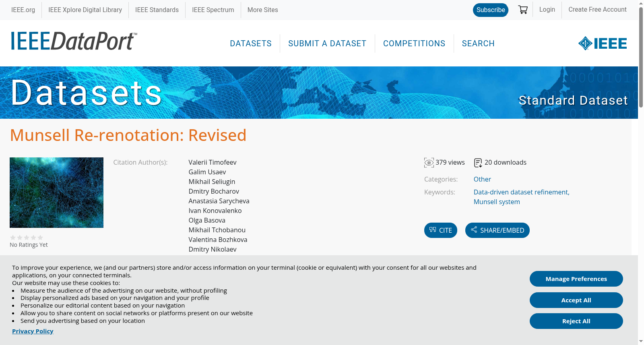Screen dimensions: 644x345
Task: Click author Dmitry Bocharov
Action: (x=214, y=191)
